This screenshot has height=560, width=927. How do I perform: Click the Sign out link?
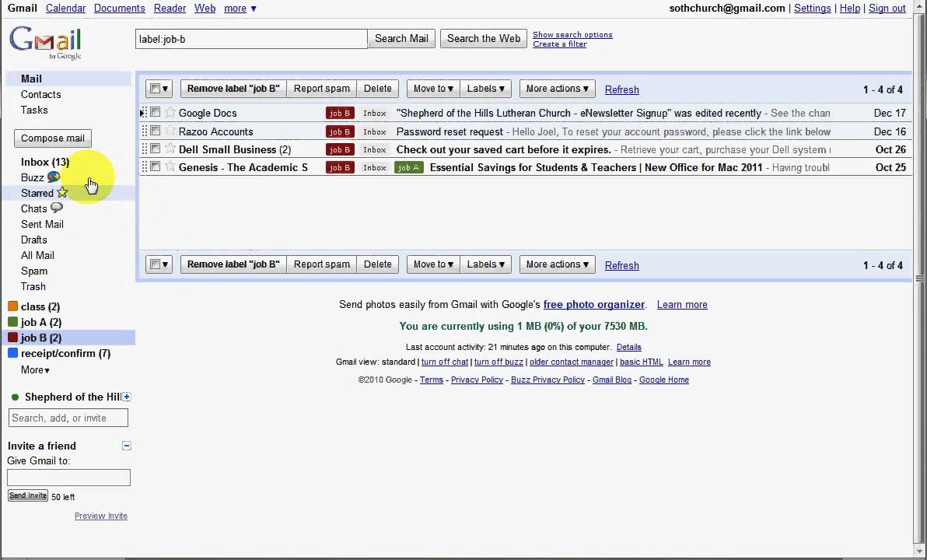click(887, 9)
